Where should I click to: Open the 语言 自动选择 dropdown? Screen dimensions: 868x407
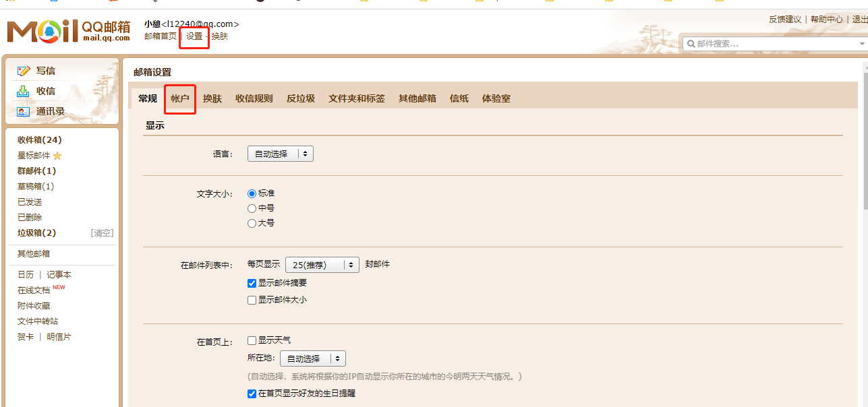tap(281, 154)
